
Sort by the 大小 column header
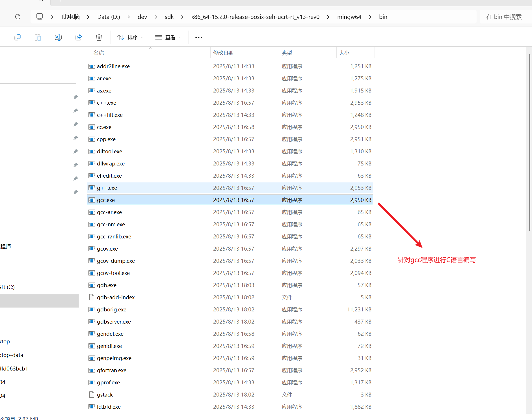click(x=344, y=53)
